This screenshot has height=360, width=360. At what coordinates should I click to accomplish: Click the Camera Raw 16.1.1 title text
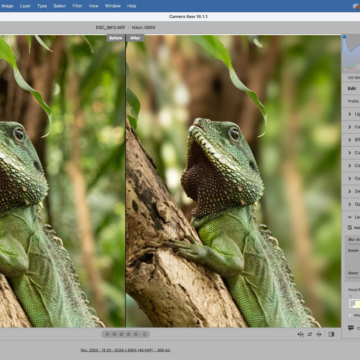click(x=188, y=17)
